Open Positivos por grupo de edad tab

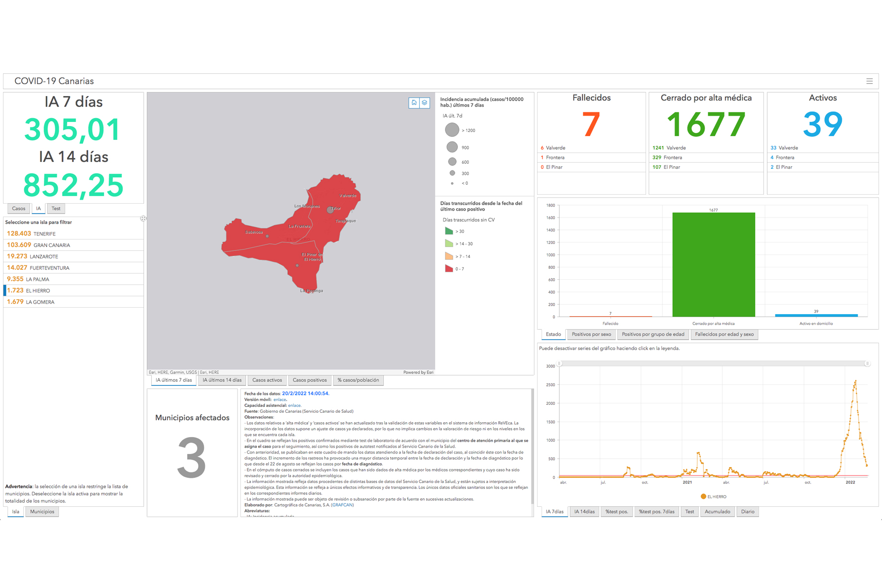tap(653, 335)
